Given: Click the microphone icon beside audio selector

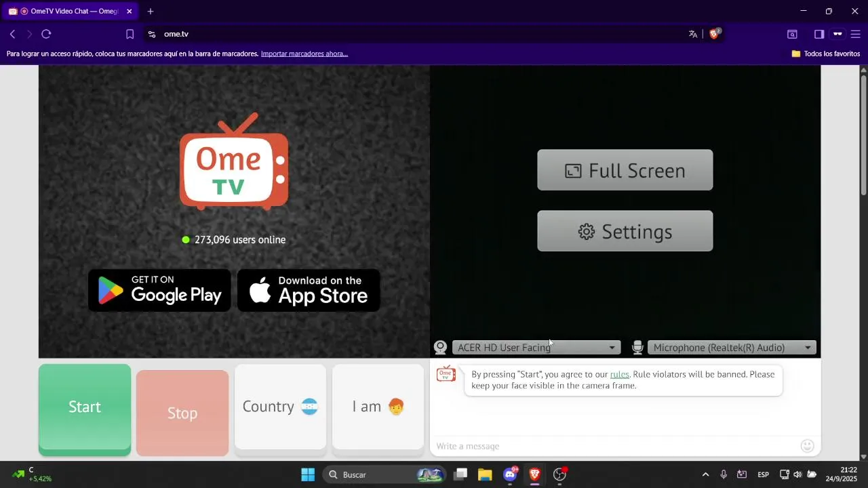Looking at the screenshot, I should tap(637, 348).
